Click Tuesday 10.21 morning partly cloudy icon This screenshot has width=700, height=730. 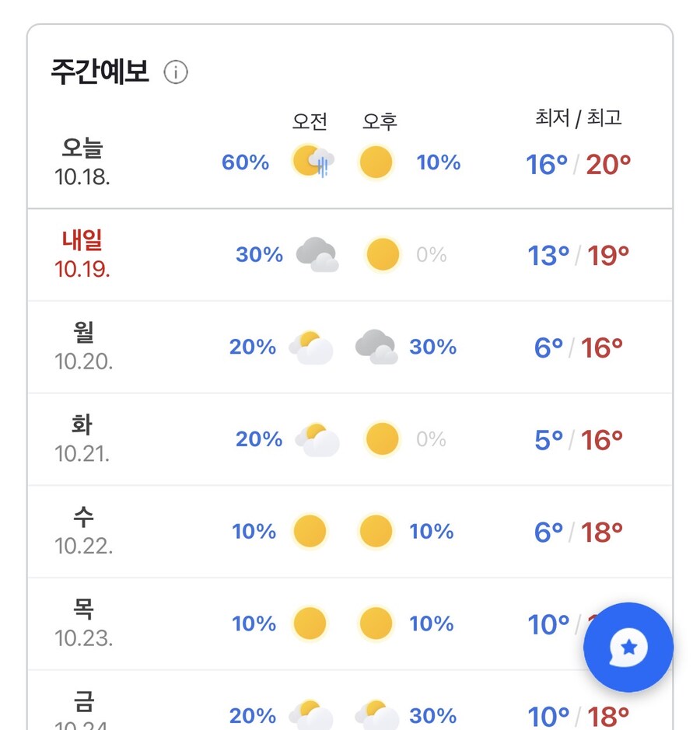[317, 440]
